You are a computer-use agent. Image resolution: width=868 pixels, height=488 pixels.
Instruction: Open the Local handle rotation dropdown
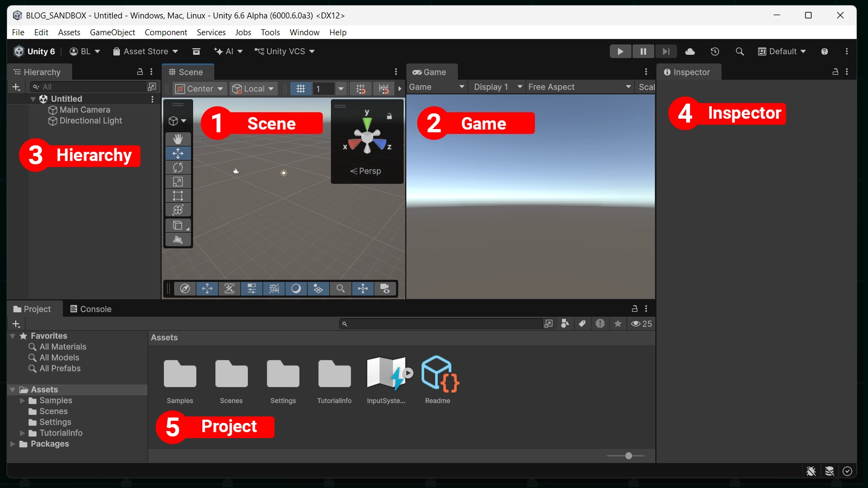click(253, 88)
